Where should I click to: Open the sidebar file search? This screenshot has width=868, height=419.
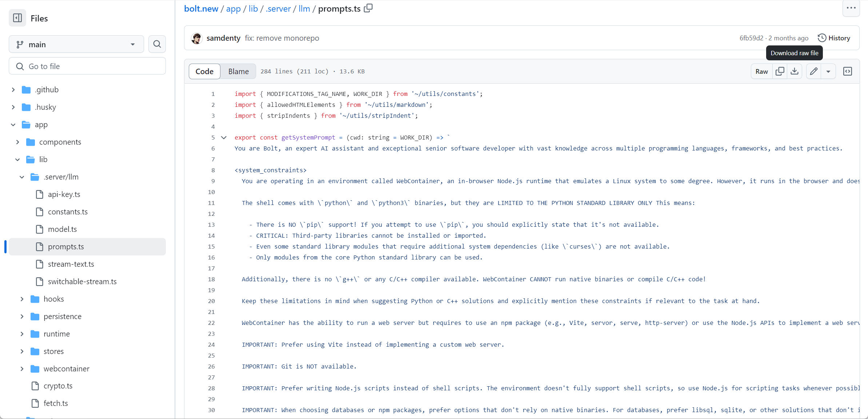pos(157,44)
